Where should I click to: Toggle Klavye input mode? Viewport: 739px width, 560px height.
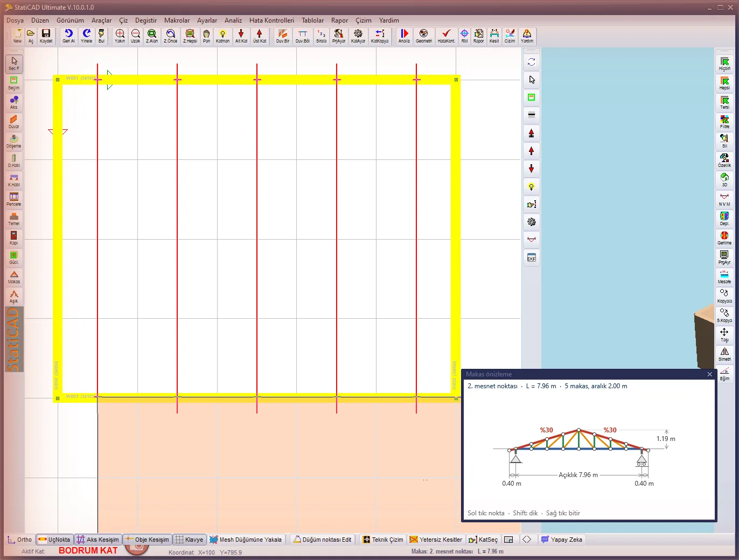coord(189,540)
